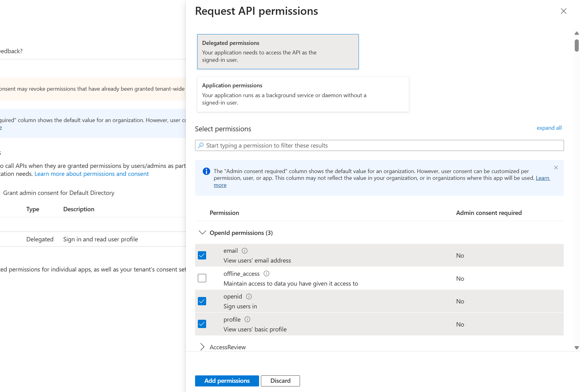580x392 pixels.
Task: Click the Discard button
Action: [x=280, y=381]
